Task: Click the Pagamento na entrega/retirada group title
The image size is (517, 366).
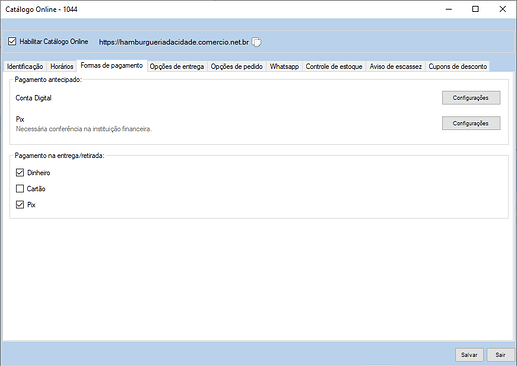Action: 59,156
